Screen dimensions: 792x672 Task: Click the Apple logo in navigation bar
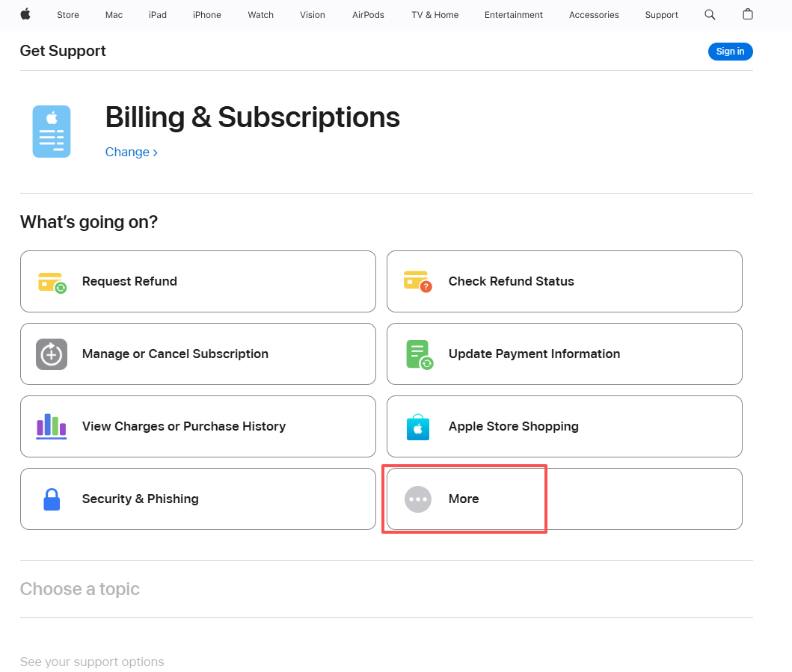(x=25, y=14)
